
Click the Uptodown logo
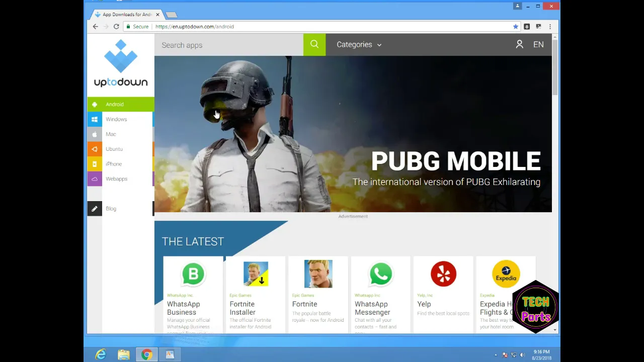pyautogui.click(x=121, y=63)
